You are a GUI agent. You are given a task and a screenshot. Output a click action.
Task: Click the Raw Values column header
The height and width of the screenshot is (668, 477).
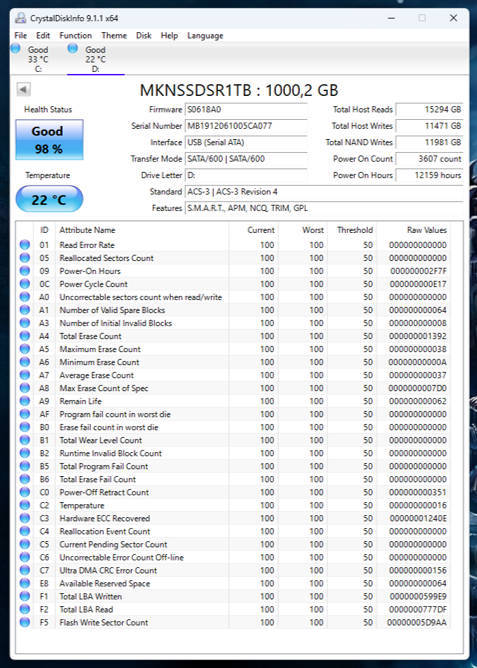(x=413, y=230)
